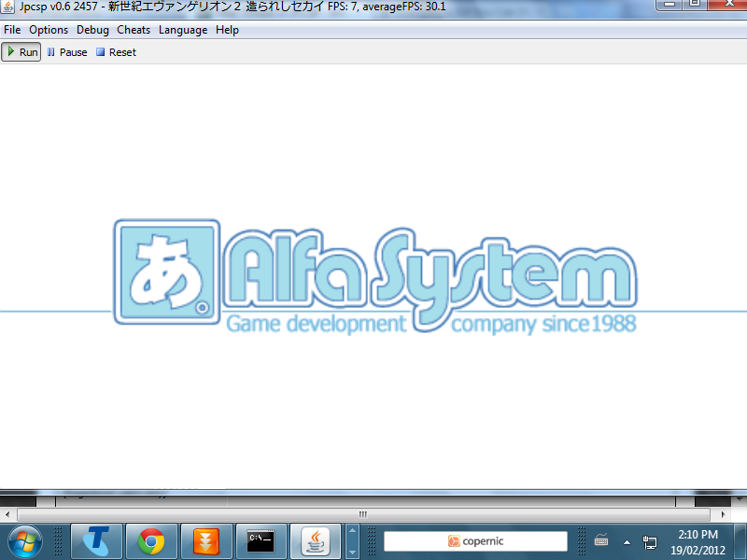Click the Show desktop strip

[740, 541]
